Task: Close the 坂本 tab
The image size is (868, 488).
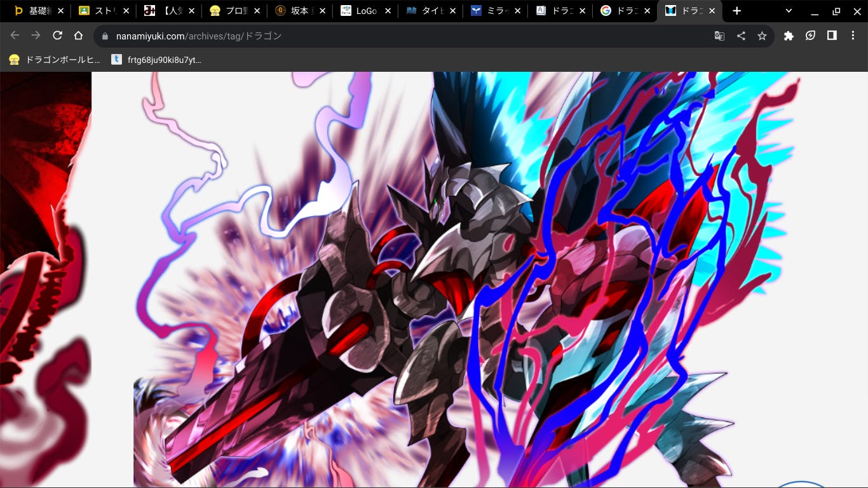Action: [322, 11]
